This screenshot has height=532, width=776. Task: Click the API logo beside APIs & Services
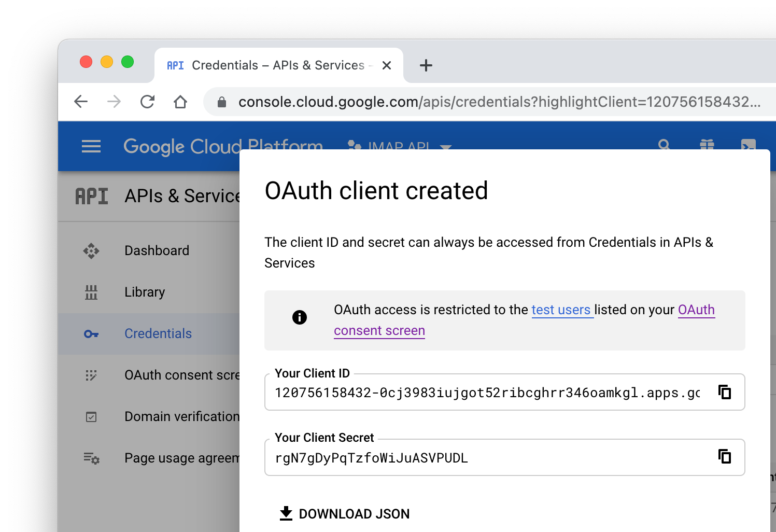coord(92,196)
